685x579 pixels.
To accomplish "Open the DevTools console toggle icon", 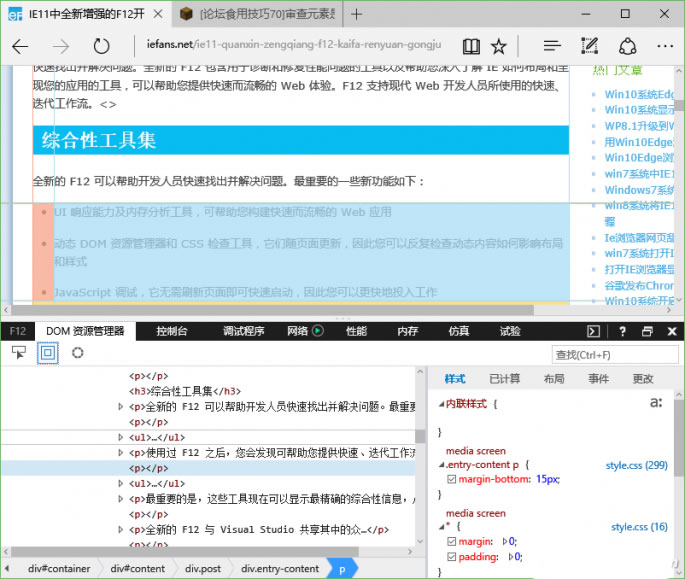I will click(593, 331).
